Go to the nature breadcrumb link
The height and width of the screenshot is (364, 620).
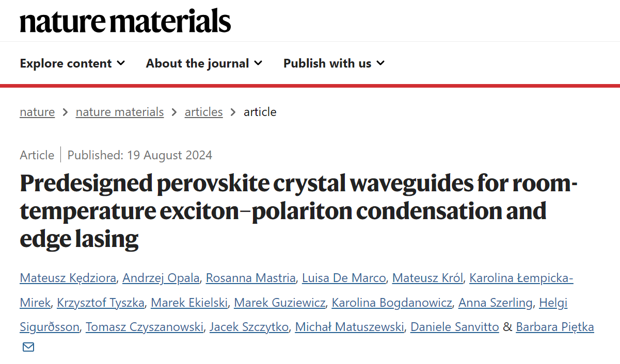(37, 112)
